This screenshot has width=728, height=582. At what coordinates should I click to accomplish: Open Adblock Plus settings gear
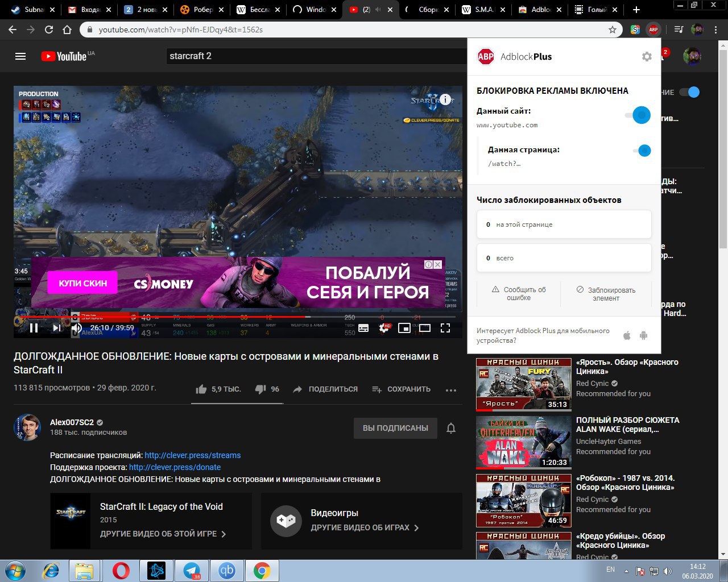[x=647, y=56]
